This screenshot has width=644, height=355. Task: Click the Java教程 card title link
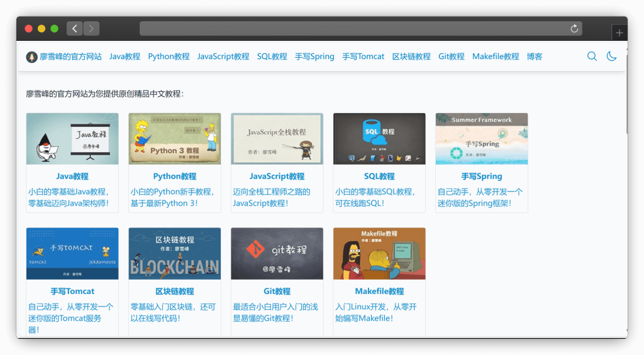tap(72, 177)
